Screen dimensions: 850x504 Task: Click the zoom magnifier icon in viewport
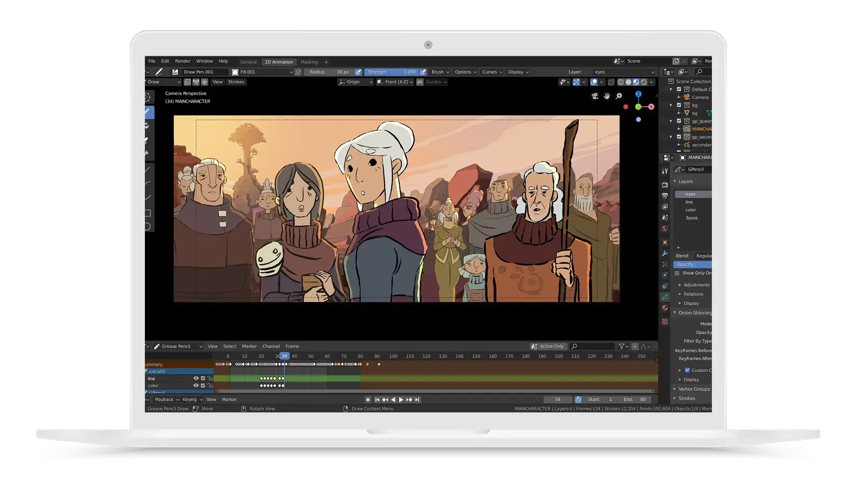point(619,96)
